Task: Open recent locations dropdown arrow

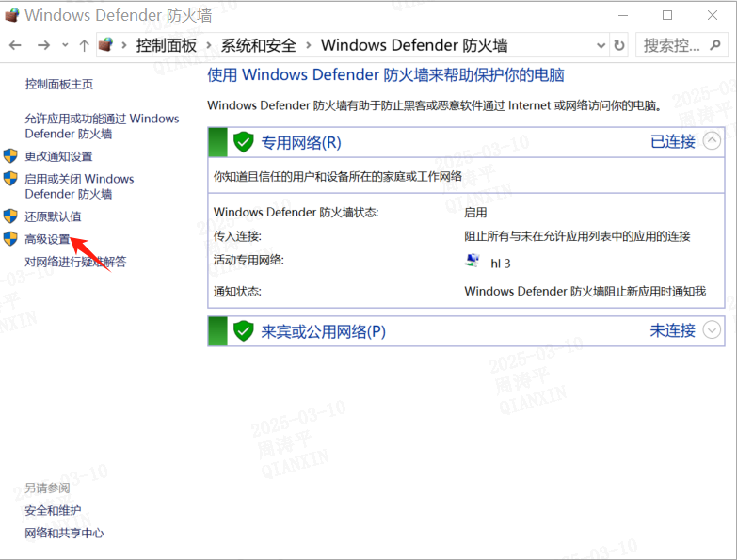Action: coord(65,45)
